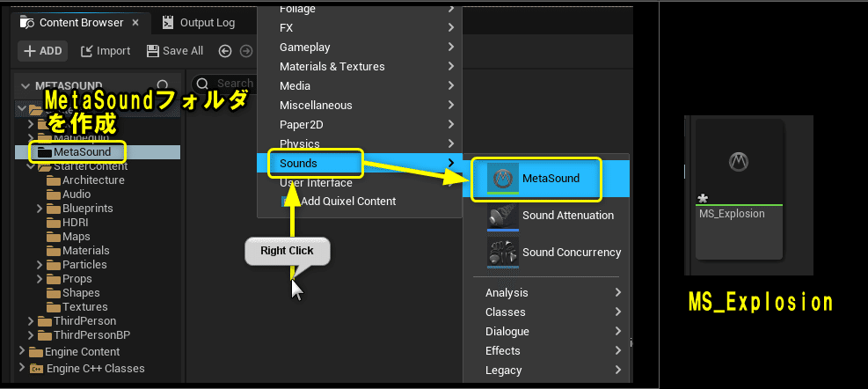
Task: Click the Import button label
Action: [x=113, y=51]
